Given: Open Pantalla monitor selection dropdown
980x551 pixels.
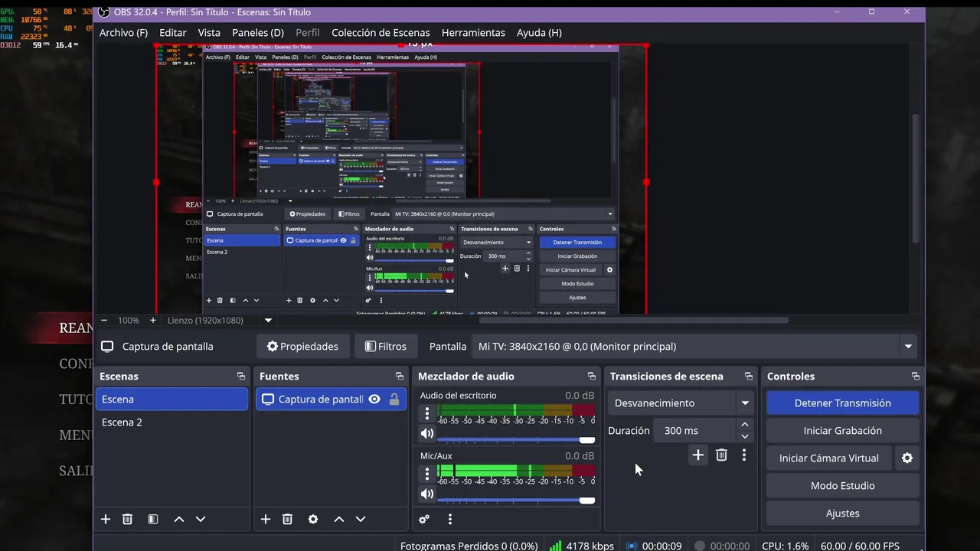Looking at the screenshot, I should [x=694, y=347].
